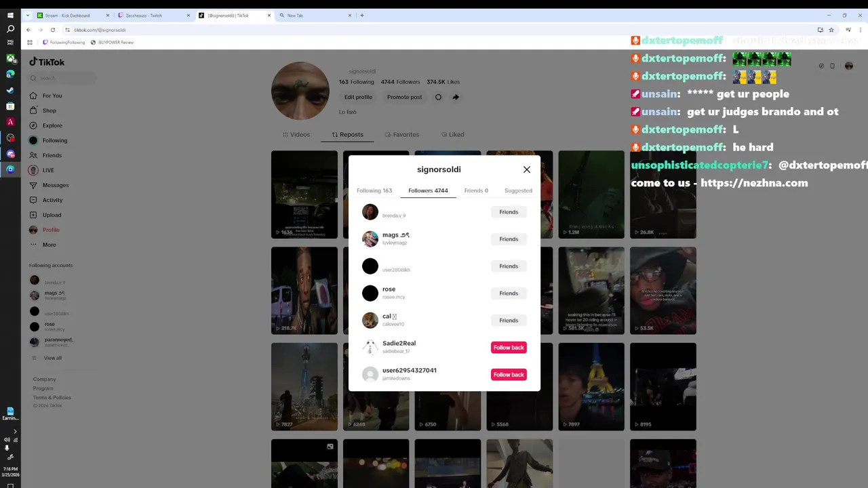868x488 pixels.
Task: Bookmark this page with star icon
Action: pyautogui.click(x=831, y=30)
